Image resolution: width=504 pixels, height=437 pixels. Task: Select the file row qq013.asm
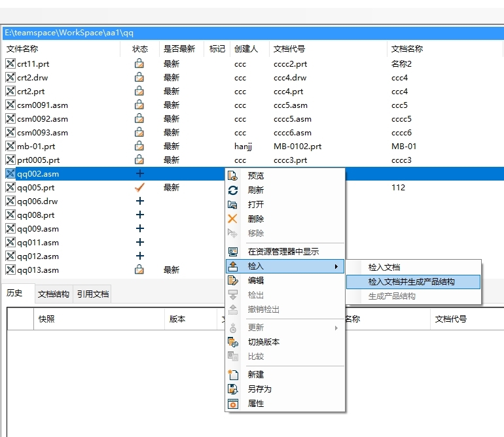point(114,270)
